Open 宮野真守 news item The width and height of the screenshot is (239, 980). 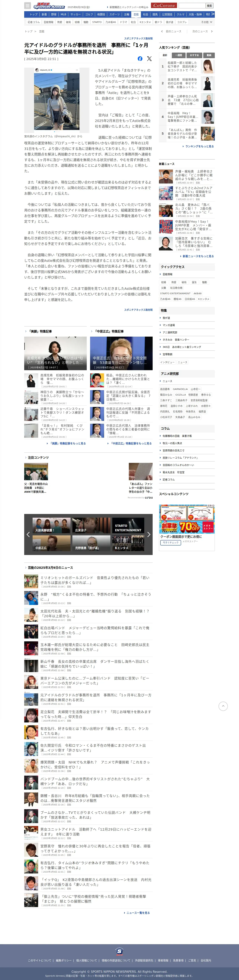tap(88, 850)
